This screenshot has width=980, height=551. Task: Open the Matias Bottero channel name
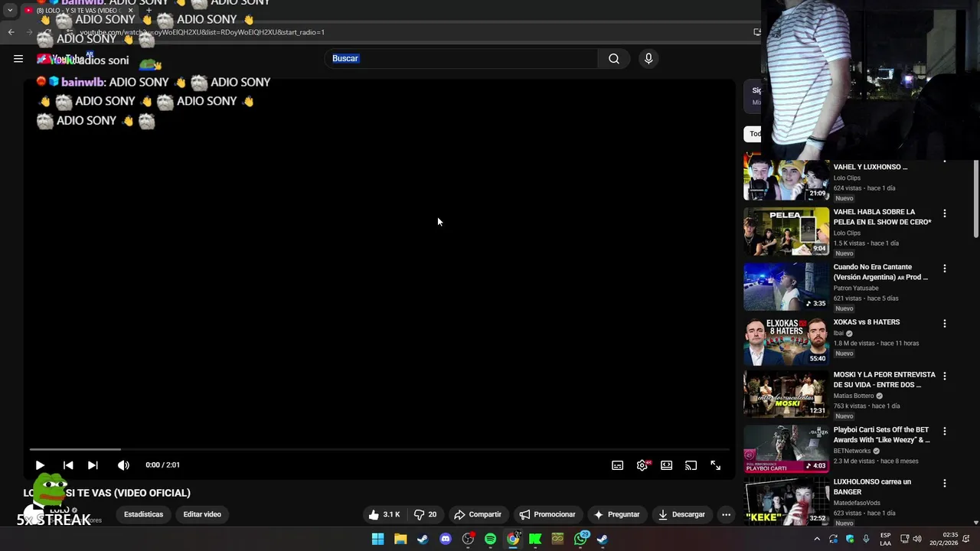[x=854, y=396]
